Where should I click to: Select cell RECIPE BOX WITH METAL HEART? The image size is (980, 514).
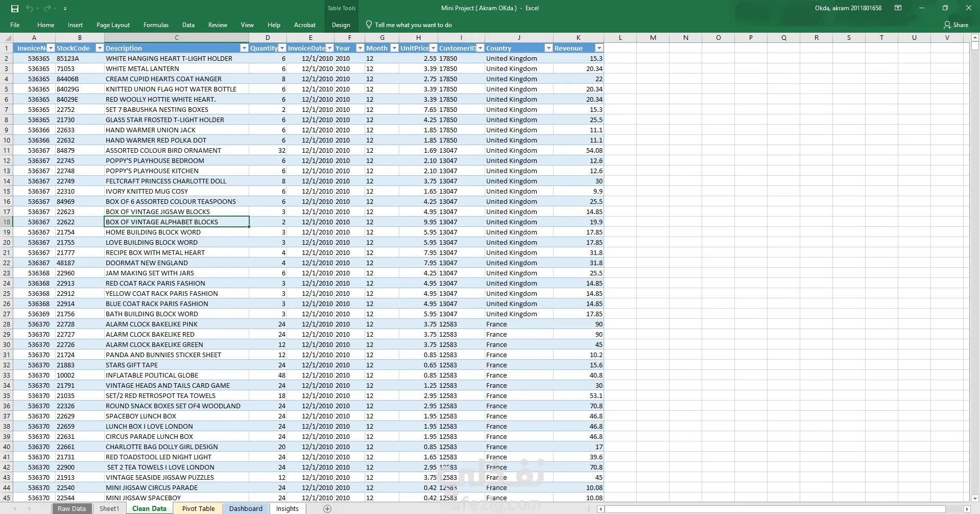pyautogui.click(x=177, y=252)
